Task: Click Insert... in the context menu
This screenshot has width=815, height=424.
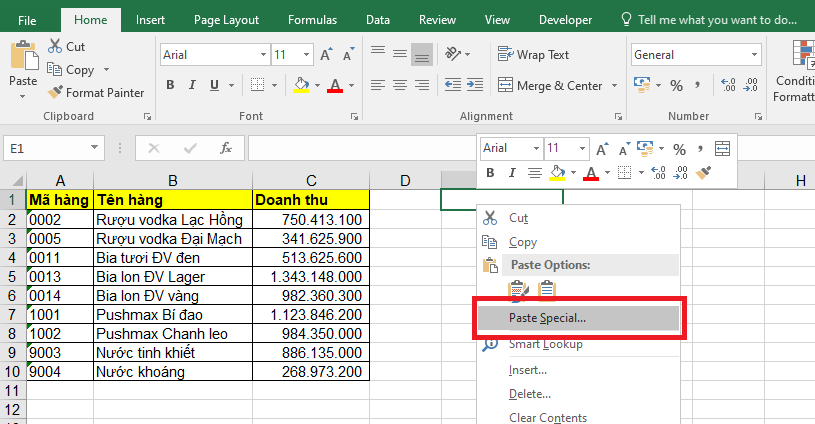Action: [527, 370]
